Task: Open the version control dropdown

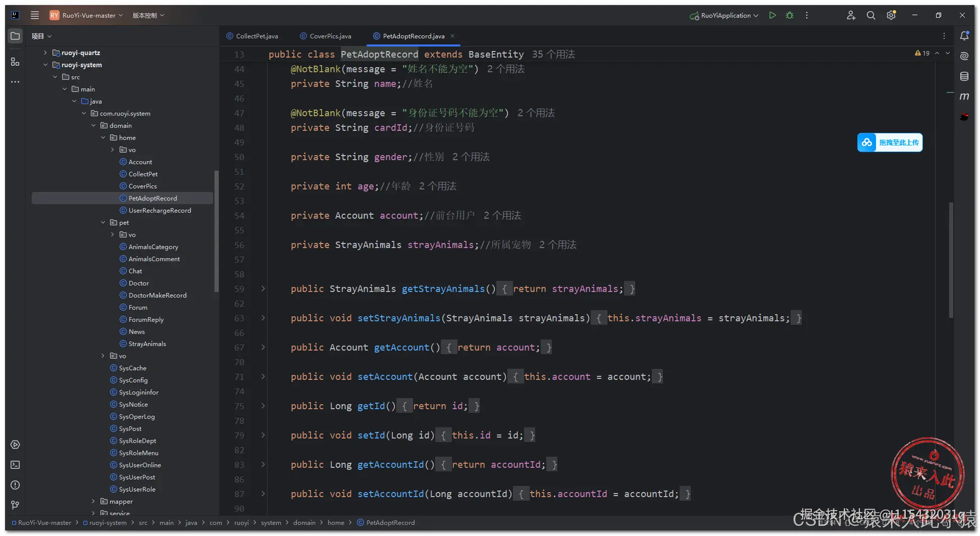Action: tap(148, 15)
